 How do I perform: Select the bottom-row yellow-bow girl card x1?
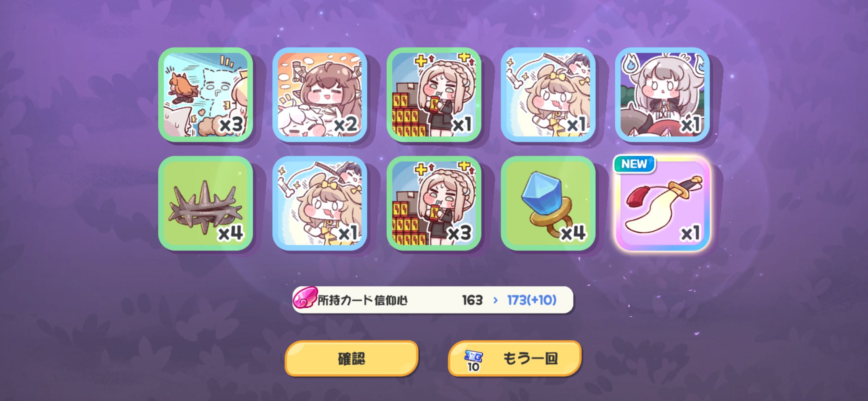tap(320, 203)
